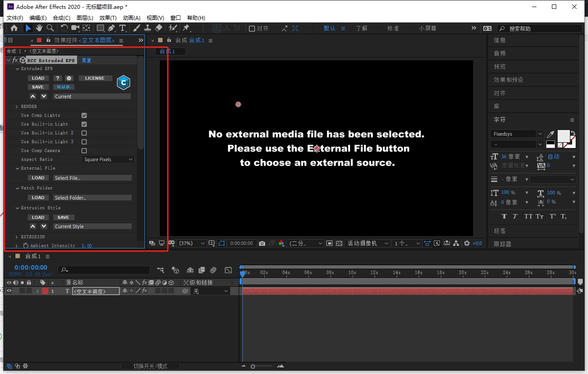Hide the 空文本图层 layer with eye toggle
This screenshot has height=374, width=588.
click(9, 291)
